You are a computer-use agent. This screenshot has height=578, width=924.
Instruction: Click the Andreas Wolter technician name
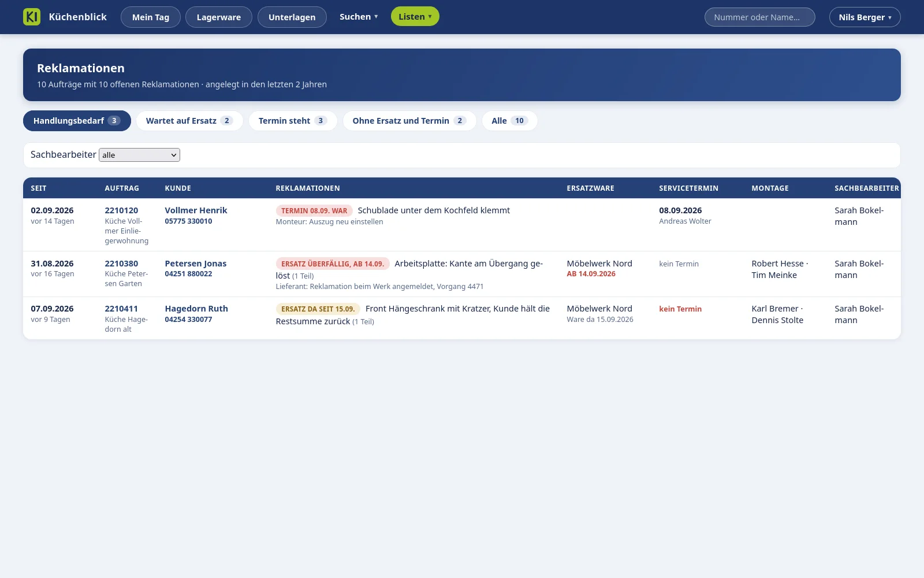pos(685,221)
